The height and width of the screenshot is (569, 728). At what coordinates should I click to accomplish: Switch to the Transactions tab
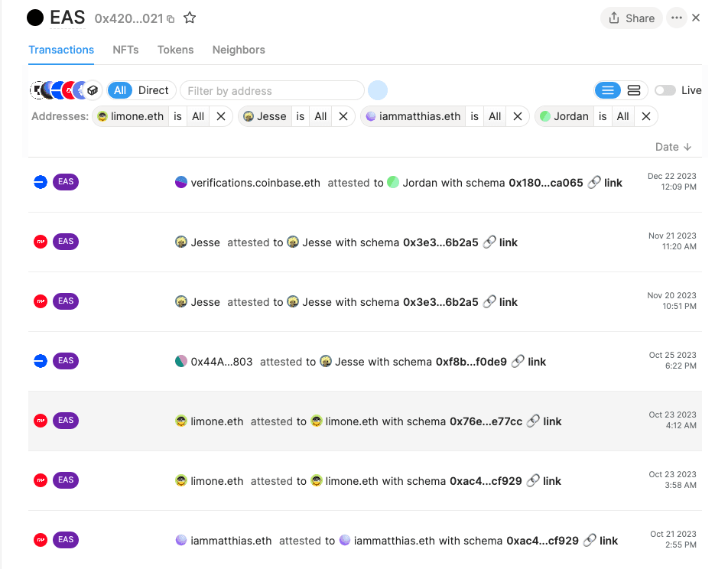(61, 50)
